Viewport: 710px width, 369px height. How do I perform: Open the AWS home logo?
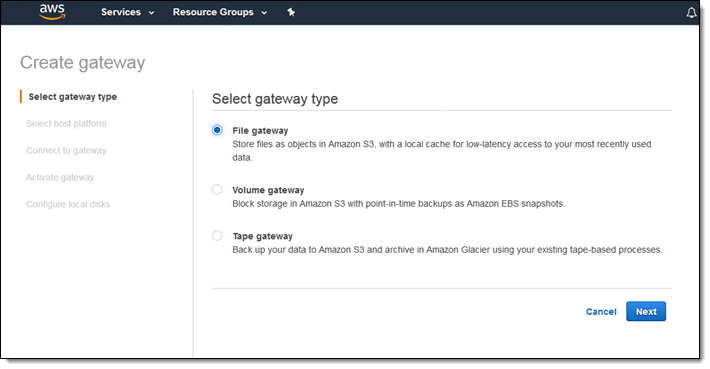coord(52,12)
